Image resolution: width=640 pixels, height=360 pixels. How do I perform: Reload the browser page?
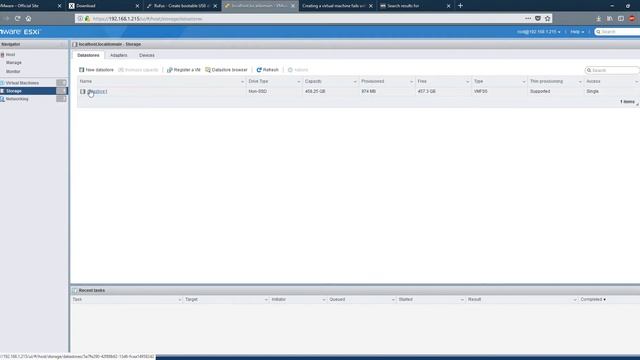pos(18,18)
